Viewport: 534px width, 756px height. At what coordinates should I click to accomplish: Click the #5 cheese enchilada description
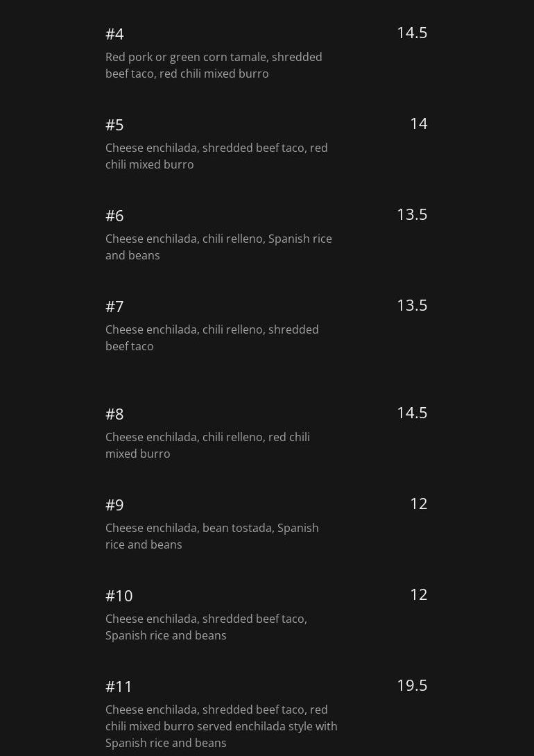point(216,156)
